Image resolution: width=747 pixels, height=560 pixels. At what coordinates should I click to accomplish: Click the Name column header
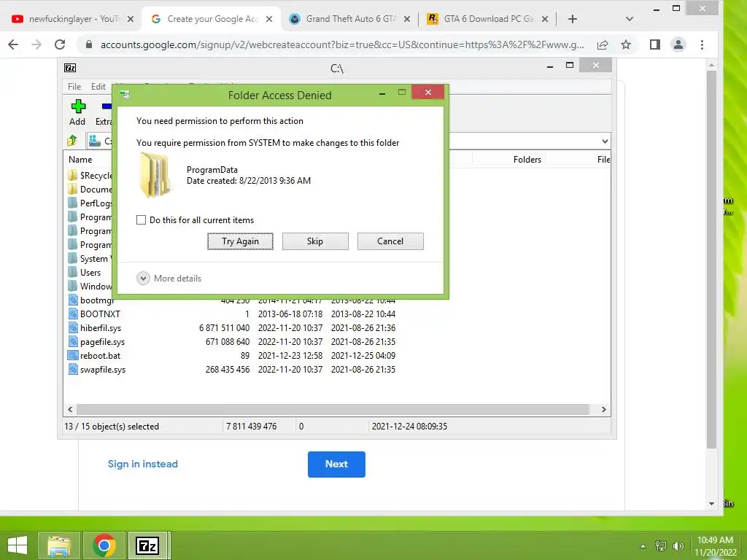pos(80,160)
